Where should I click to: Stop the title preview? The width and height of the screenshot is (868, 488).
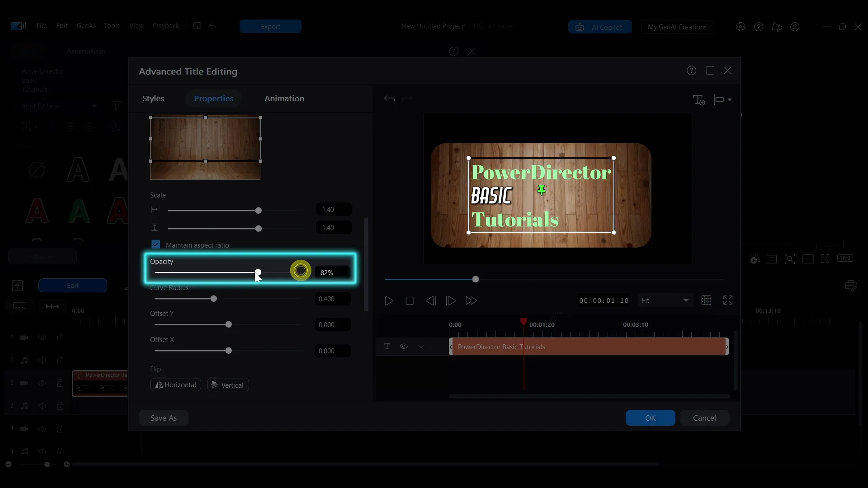click(x=410, y=300)
